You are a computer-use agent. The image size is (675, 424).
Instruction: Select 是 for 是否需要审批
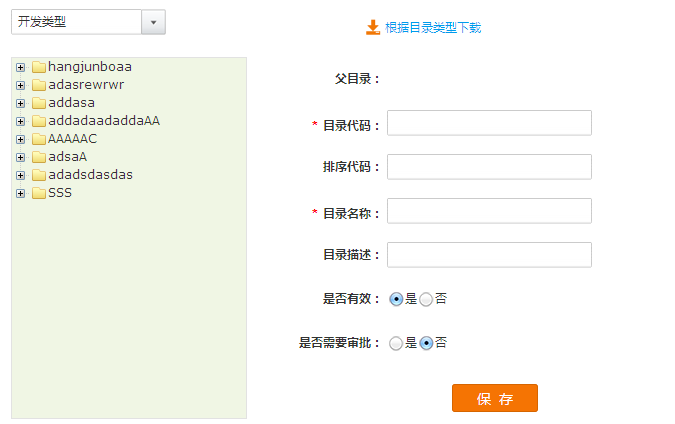pyautogui.click(x=396, y=343)
